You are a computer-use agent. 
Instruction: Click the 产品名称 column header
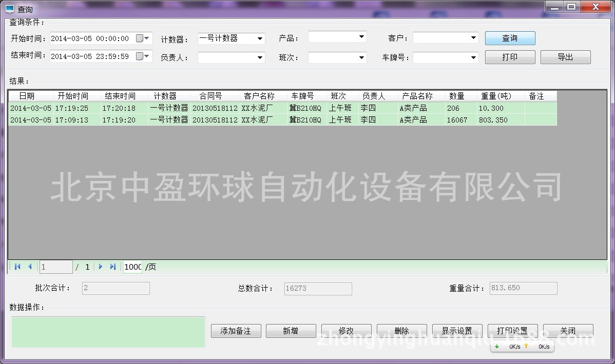421,96
